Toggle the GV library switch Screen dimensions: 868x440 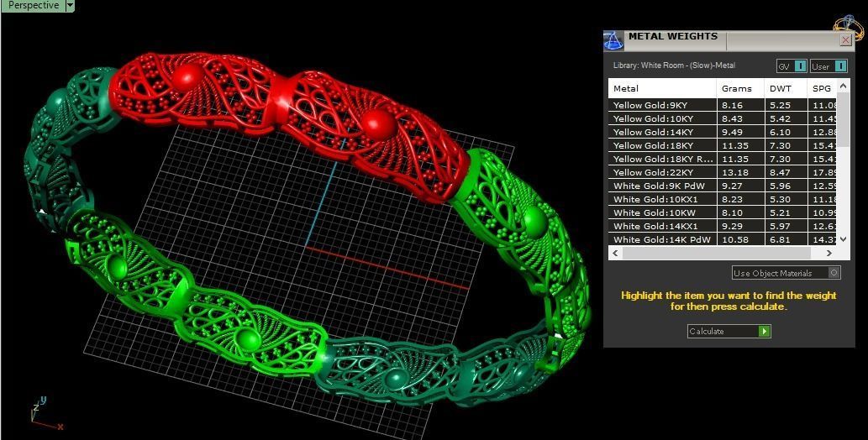[x=792, y=66]
